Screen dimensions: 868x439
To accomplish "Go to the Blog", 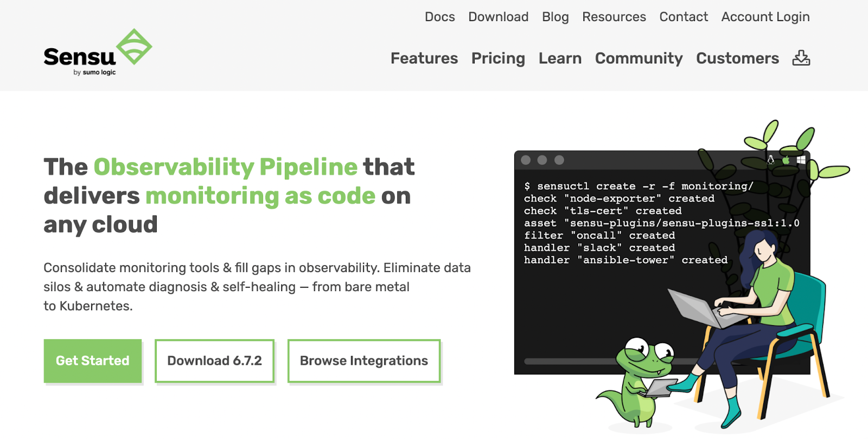I will pyautogui.click(x=555, y=17).
